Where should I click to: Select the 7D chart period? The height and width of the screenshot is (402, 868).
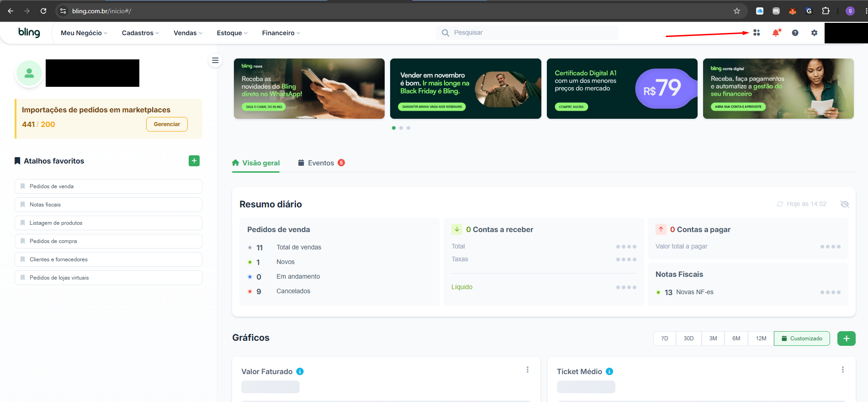pyautogui.click(x=665, y=339)
